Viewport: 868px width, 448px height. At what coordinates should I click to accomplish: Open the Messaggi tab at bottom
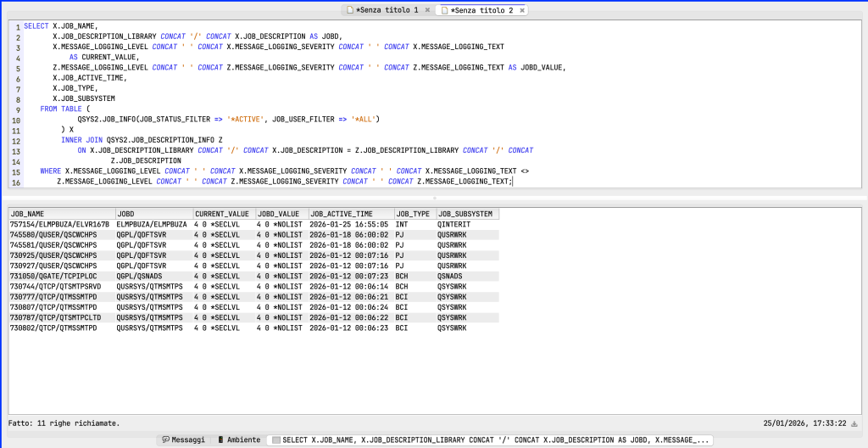pyautogui.click(x=183, y=440)
